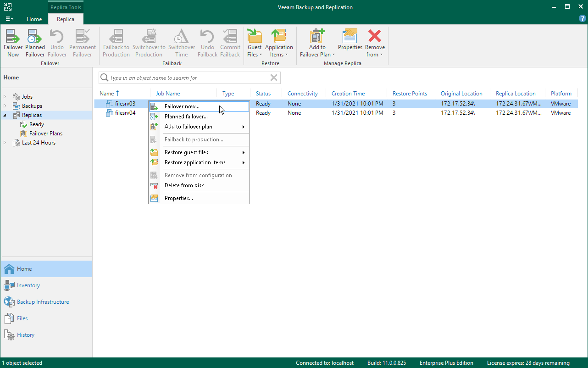Click filesrv04 creation time 1/31/2021 10:01 PM
The width and height of the screenshot is (588, 368).
(x=357, y=113)
